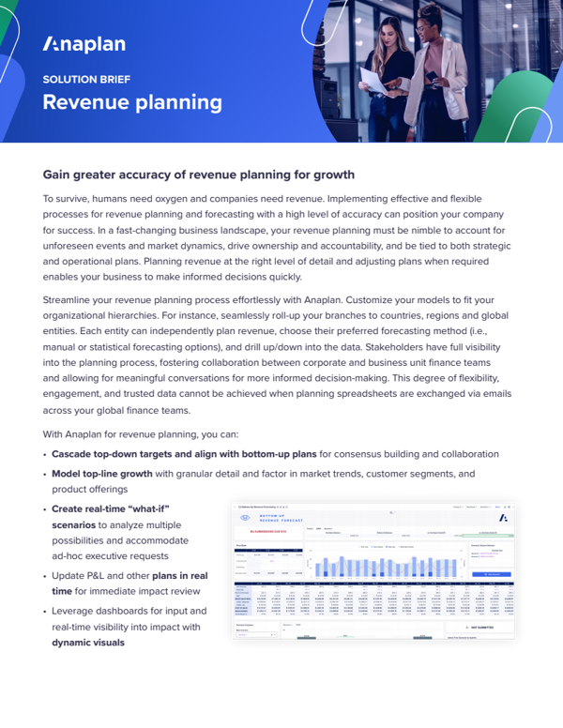The image size is (563, 728).
Task: Click the Anaplan 'A' mark inside the dashboard
Action: pyautogui.click(x=503, y=518)
